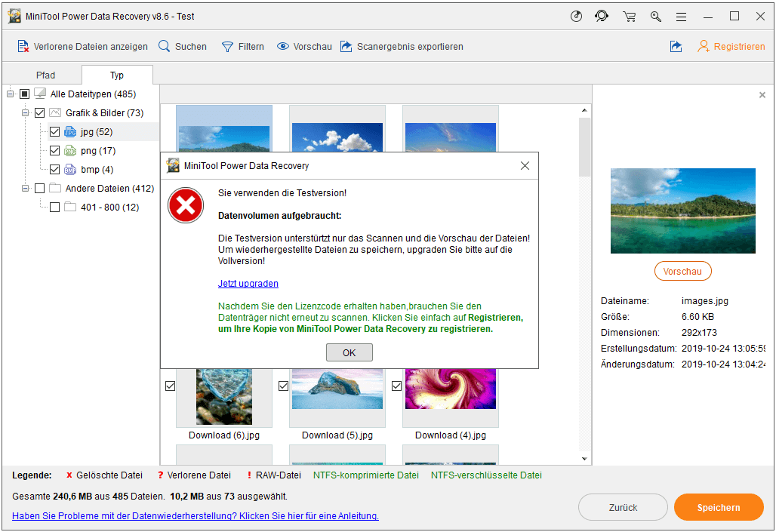This screenshot has width=776, height=532.
Task: Uncheck the Download (5).jpg checkbox
Action: pyautogui.click(x=284, y=386)
